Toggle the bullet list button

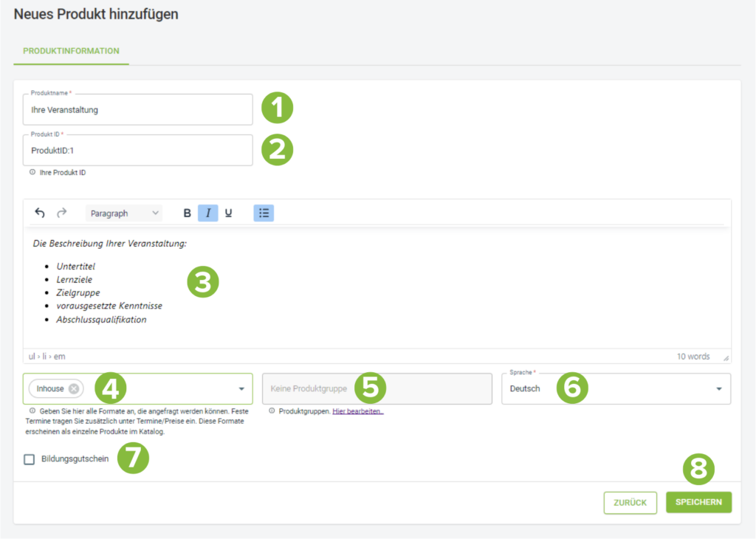coord(264,213)
